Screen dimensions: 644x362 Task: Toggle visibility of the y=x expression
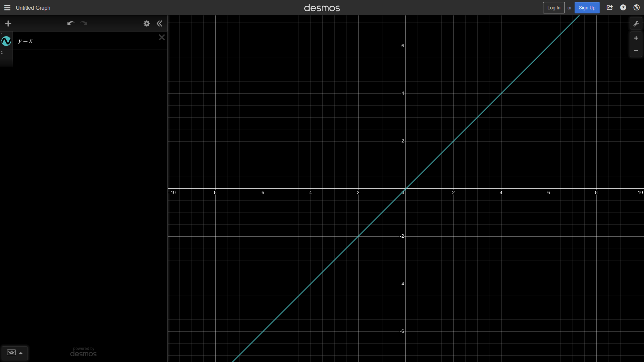click(6, 41)
